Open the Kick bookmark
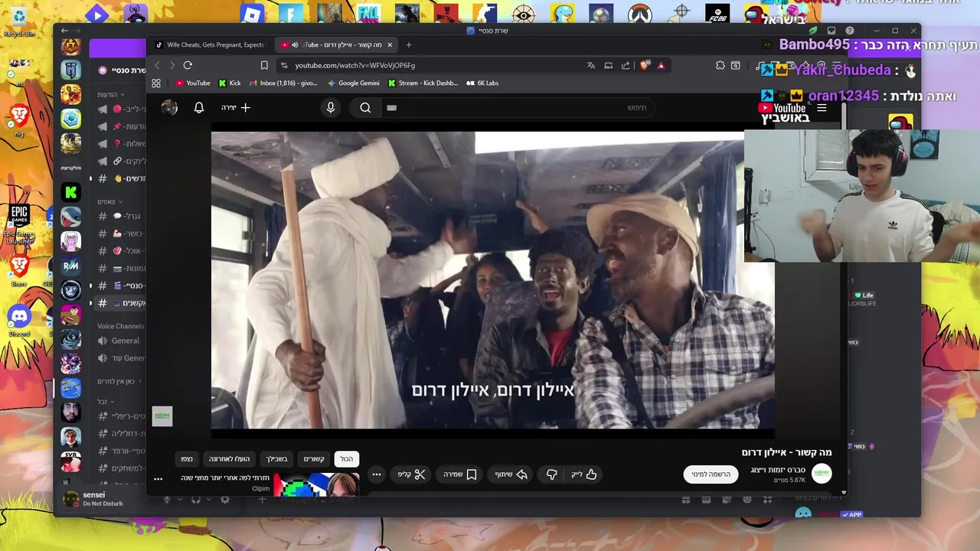 (230, 83)
